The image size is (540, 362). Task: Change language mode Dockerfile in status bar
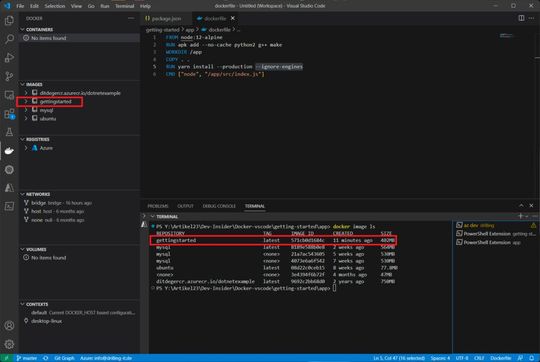pos(501,358)
